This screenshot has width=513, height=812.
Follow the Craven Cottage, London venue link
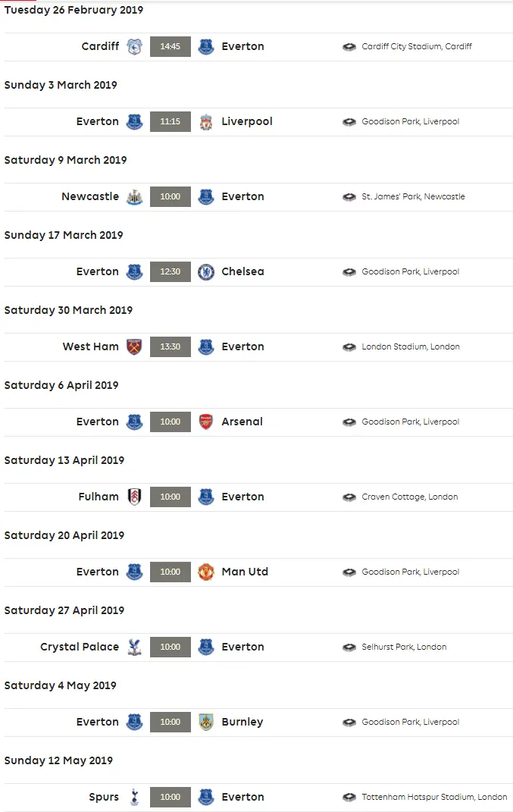[409, 497]
